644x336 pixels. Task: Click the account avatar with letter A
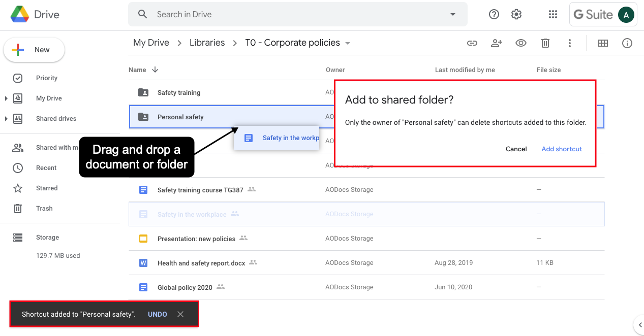tap(626, 15)
